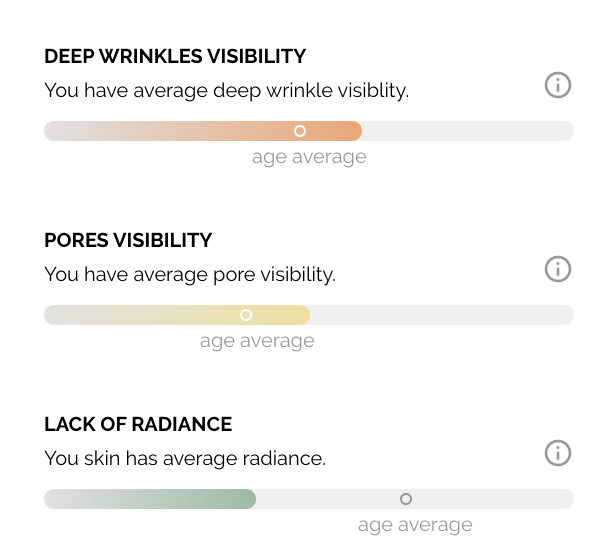Click the orange filled deep wrinkles bar

(x=200, y=131)
